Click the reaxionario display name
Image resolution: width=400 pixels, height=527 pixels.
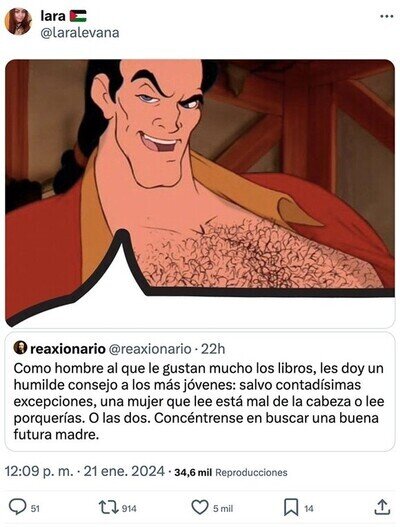[x=68, y=349]
